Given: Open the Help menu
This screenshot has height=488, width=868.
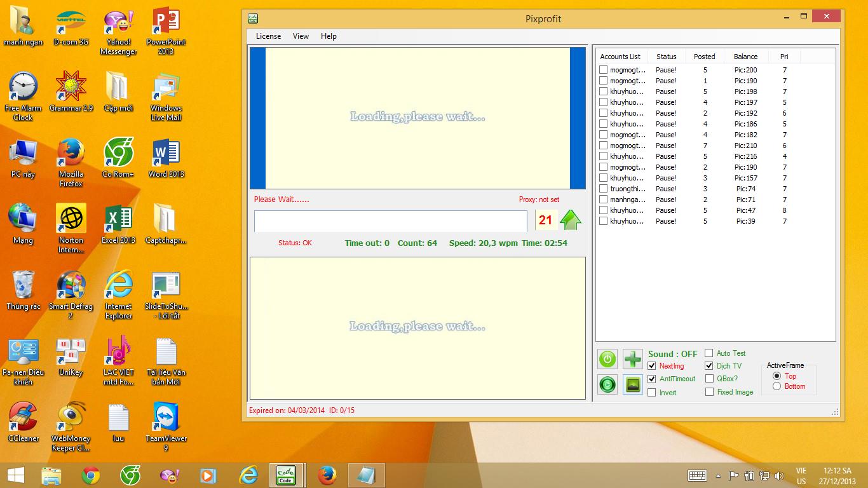Looking at the screenshot, I should pyautogui.click(x=329, y=36).
